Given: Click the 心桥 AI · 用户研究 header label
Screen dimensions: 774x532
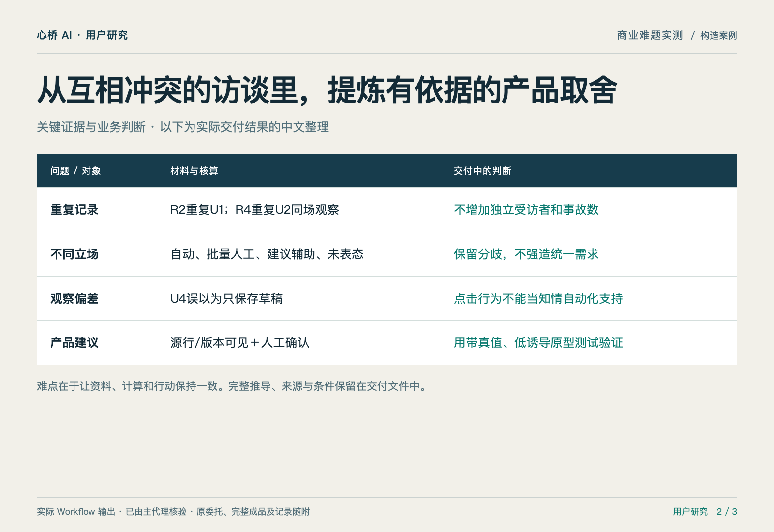Looking at the screenshot, I should pos(82,35).
